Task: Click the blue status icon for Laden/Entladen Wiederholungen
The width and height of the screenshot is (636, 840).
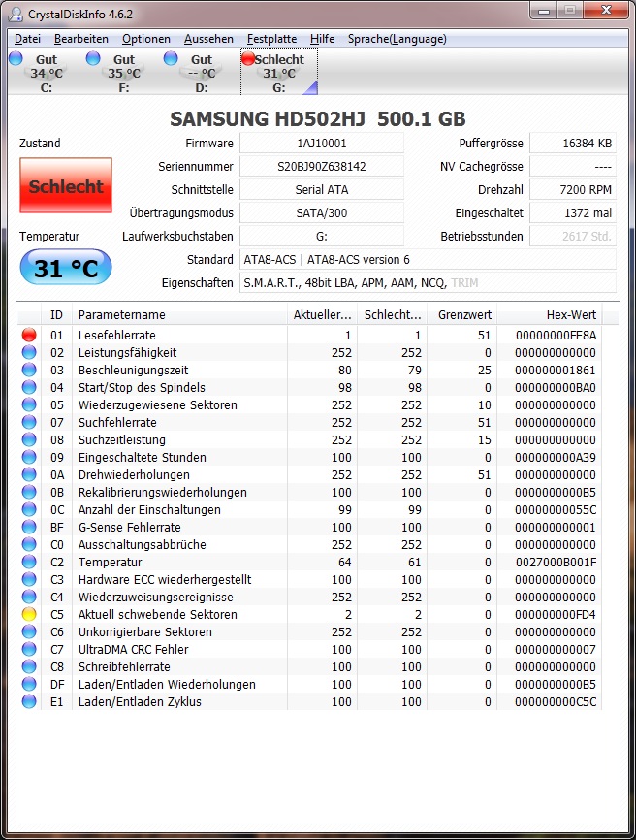Action: pos(29,684)
